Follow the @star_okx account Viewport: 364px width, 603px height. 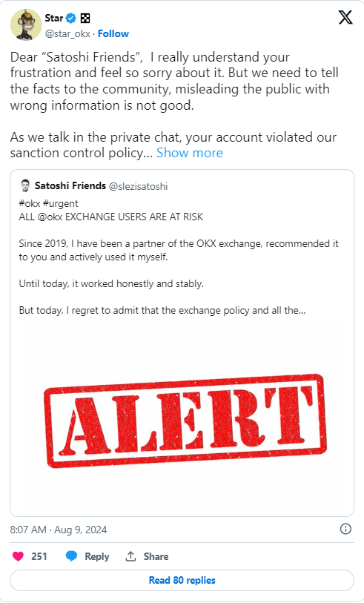pos(113,34)
